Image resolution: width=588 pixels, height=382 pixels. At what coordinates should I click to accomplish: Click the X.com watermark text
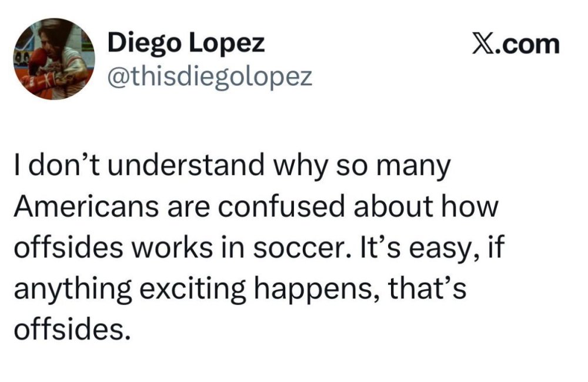coord(516,45)
